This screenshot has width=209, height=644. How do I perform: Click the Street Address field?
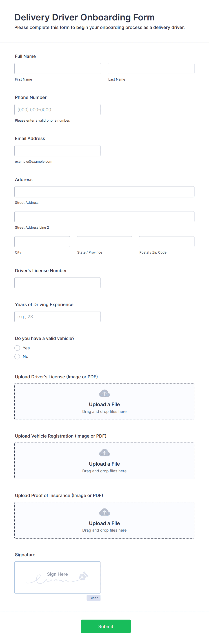(104, 192)
